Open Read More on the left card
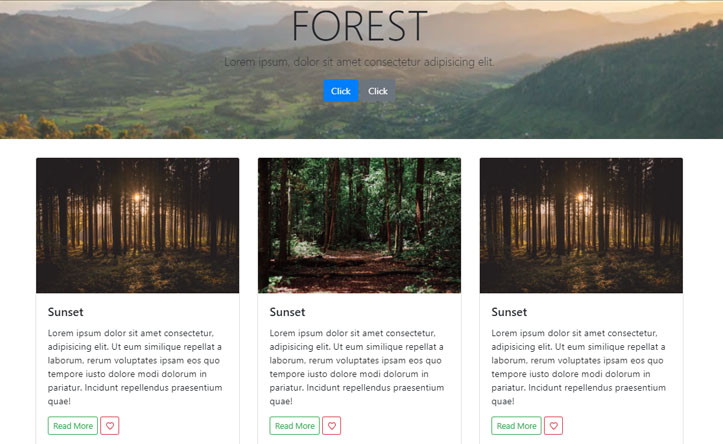 point(73,426)
